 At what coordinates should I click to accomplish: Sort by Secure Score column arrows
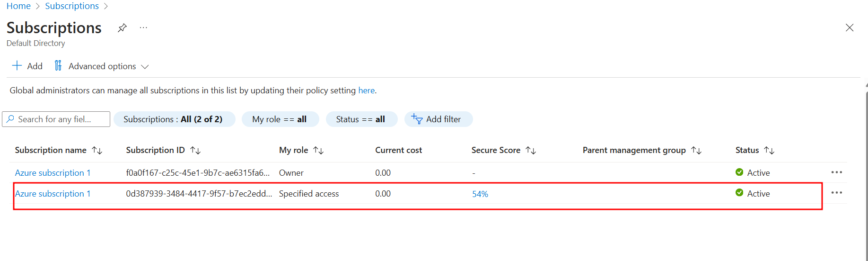click(531, 151)
